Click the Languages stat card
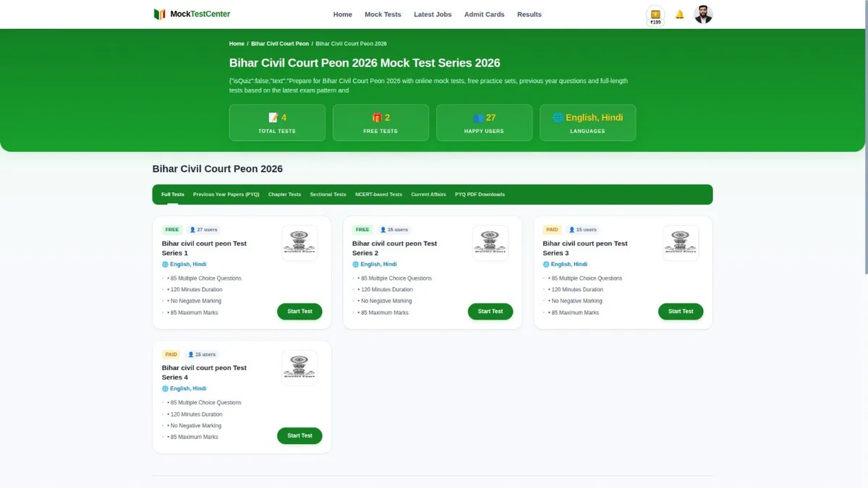 coord(587,123)
